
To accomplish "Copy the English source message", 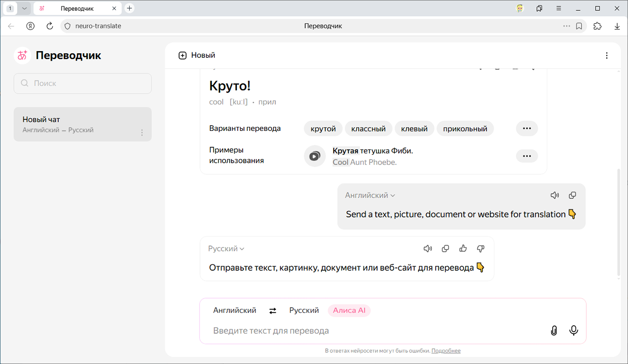I will (572, 195).
